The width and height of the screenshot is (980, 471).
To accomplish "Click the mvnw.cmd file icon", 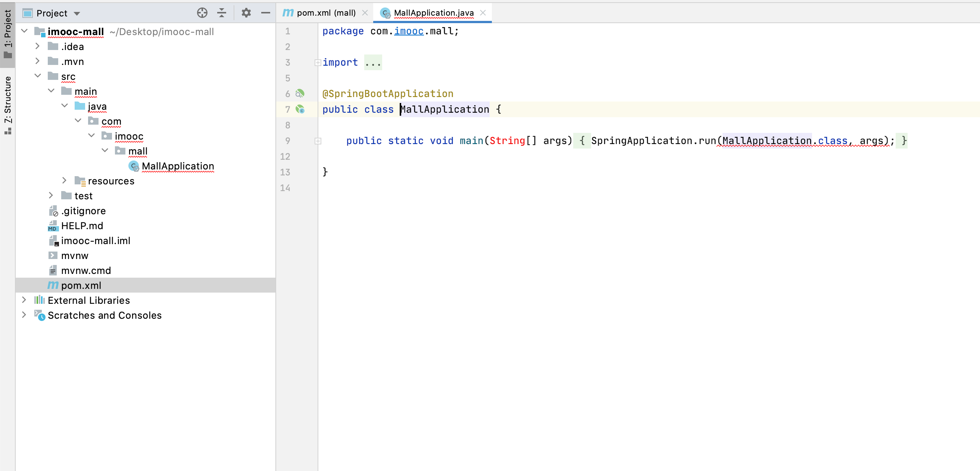I will 53,271.
